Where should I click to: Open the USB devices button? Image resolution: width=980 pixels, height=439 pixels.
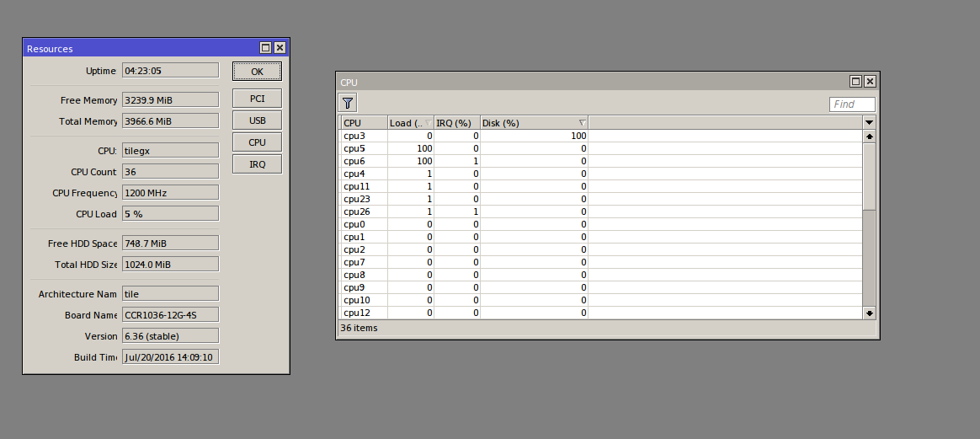(x=257, y=120)
